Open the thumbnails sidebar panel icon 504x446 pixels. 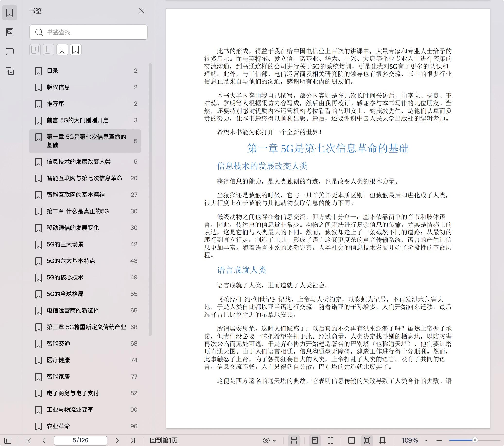[10, 32]
